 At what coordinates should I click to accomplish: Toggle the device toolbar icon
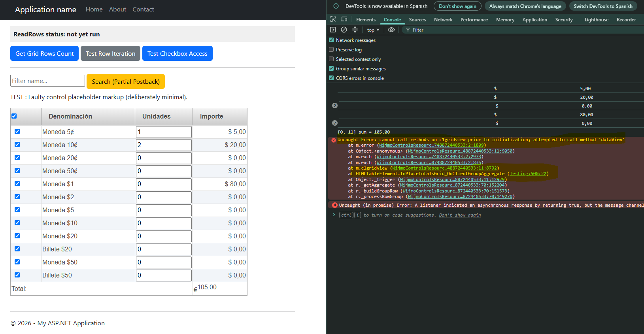click(344, 19)
